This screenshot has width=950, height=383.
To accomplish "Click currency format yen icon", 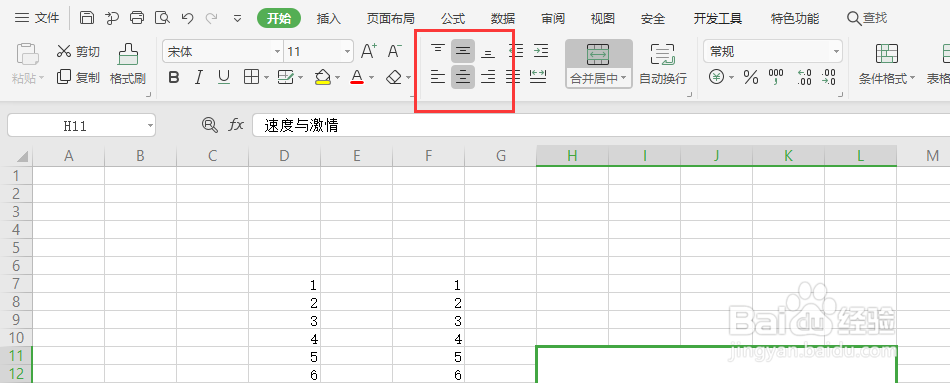I will 717,77.
